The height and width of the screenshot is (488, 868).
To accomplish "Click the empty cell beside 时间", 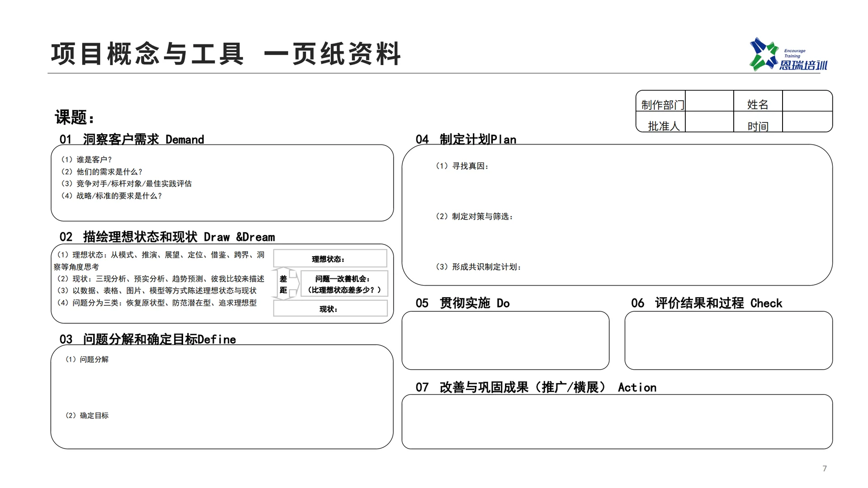I will [807, 122].
